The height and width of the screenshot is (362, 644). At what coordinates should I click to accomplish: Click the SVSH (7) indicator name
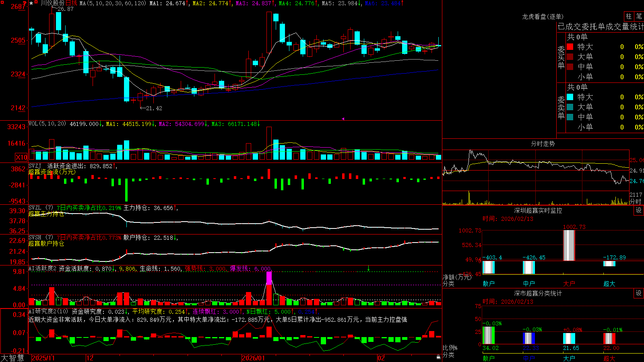41,238
